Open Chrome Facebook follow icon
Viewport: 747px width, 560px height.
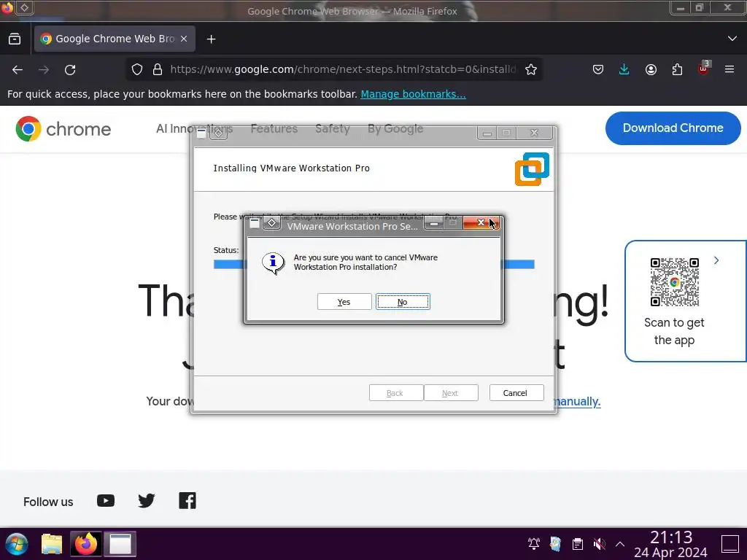pyautogui.click(x=187, y=501)
